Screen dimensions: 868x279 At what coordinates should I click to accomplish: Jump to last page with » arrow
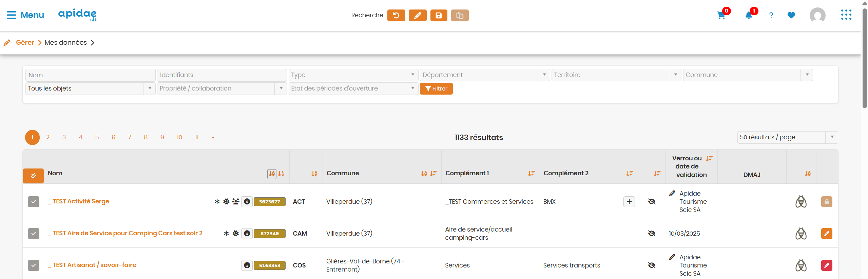point(213,137)
